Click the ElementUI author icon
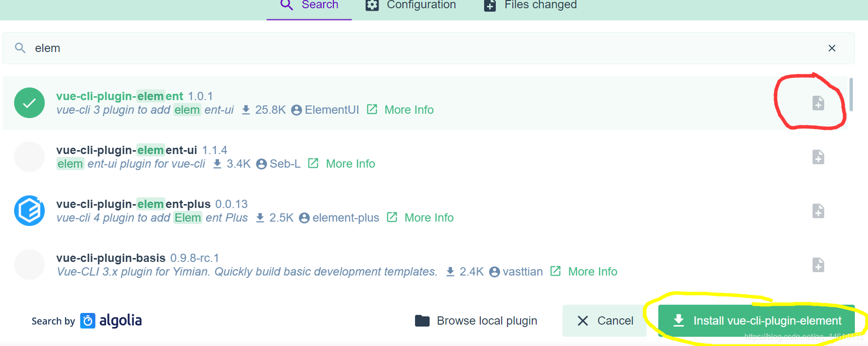The width and height of the screenshot is (868, 346). [296, 110]
